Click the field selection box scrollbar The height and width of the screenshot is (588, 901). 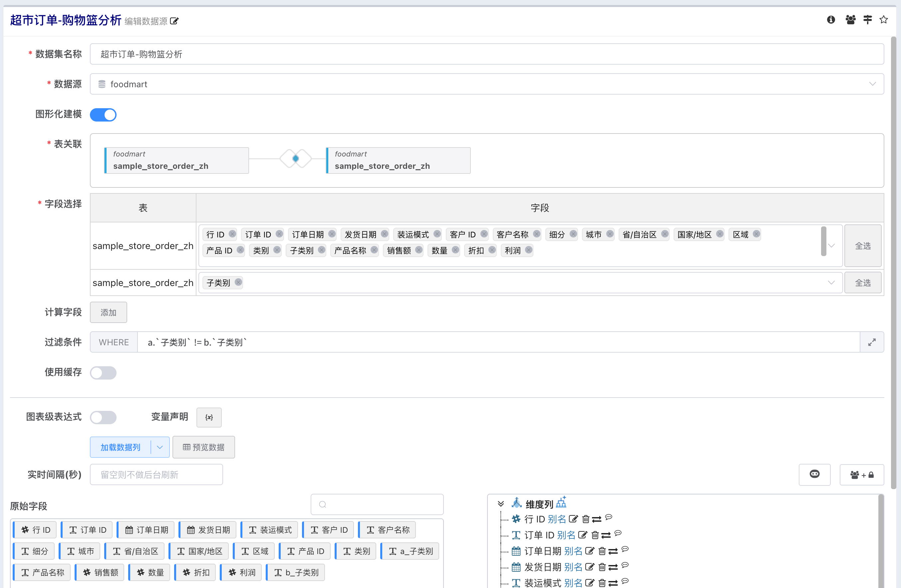823,241
